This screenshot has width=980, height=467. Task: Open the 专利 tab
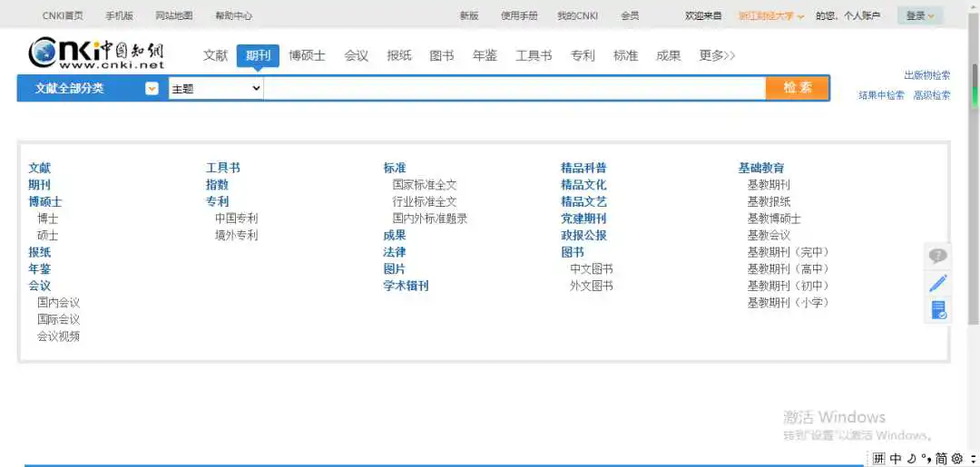[x=583, y=55]
